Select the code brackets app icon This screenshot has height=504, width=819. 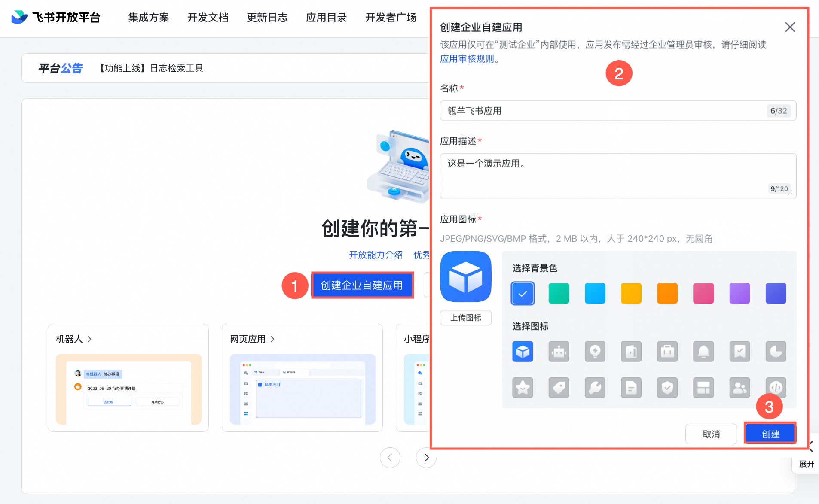[776, 388]
